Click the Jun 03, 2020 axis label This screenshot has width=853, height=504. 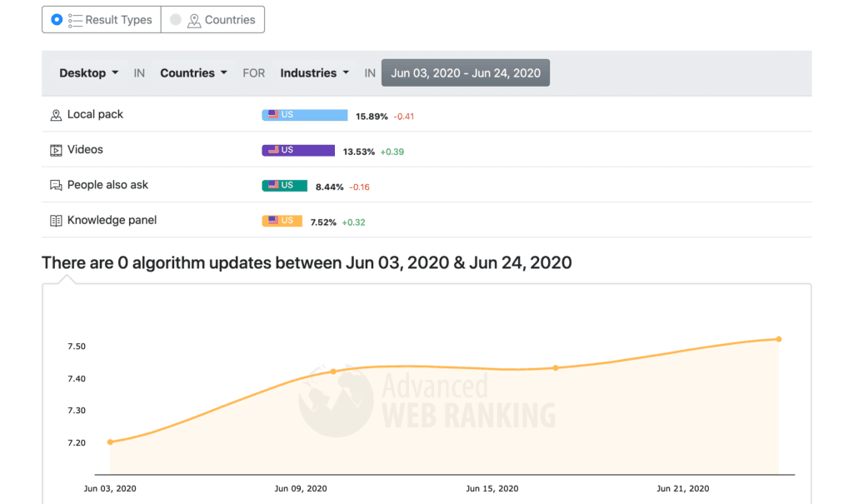(x=110, y=489)
